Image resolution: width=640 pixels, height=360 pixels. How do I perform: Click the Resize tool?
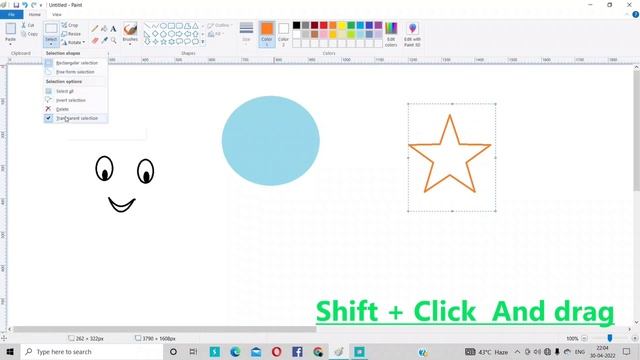click(x=71, y=34)
